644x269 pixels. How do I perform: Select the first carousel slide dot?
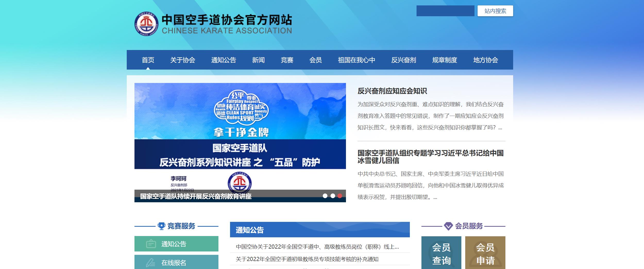pyautogui.click(x=325, y=196)
